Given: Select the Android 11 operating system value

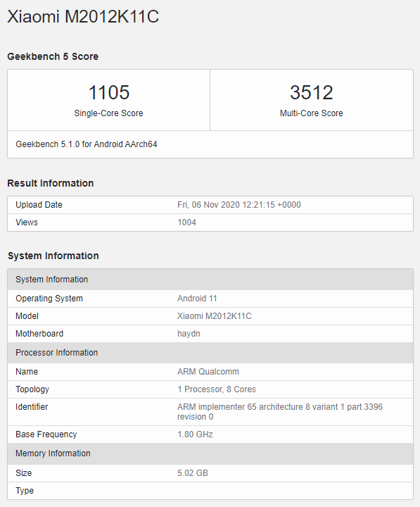Looking at the screenshot, I should [x=197, y=299].
